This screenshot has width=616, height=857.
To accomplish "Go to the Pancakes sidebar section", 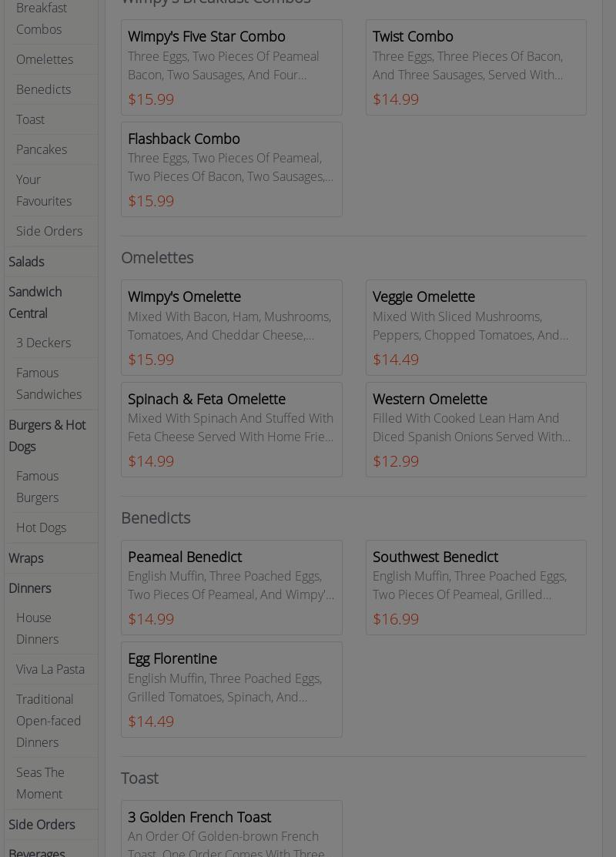I will click(42, 149).
